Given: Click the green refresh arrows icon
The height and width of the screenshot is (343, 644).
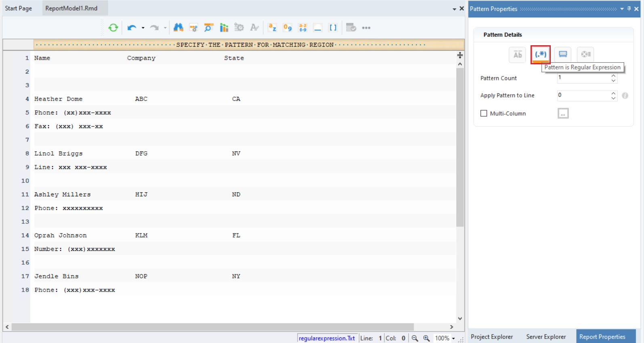Looking at the screenshot, I should pyautogui.click(x=113, y=27).
